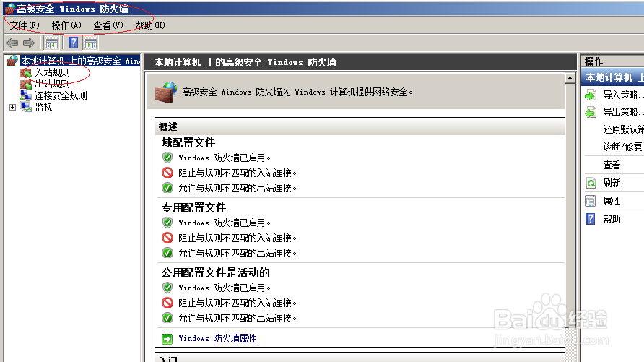Open the 文件(F) menu
Viewport: 644px width, 362px height.
(25, 25)
